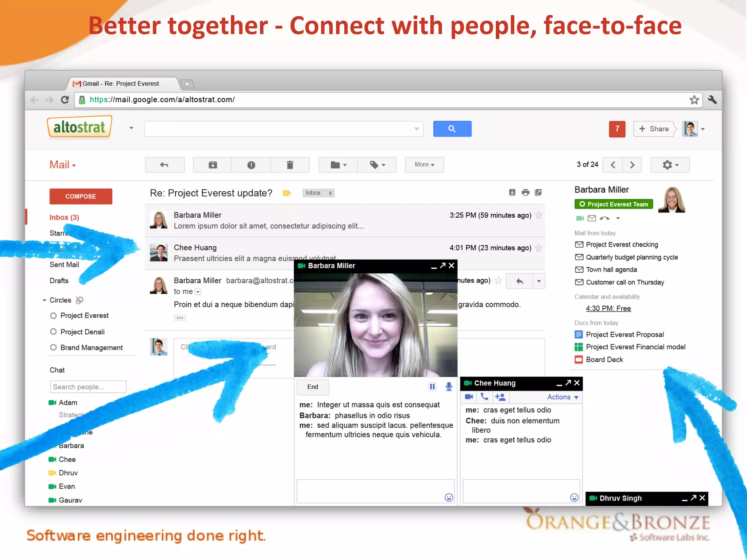Open dropdown arrow next to altostrat logo
The image size is (747, 560).
pos(131,128)
